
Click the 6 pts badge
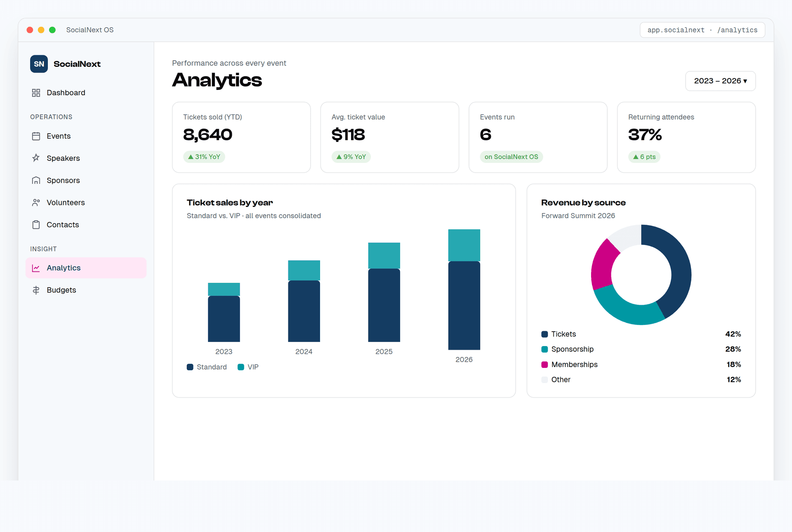(644, 157)
